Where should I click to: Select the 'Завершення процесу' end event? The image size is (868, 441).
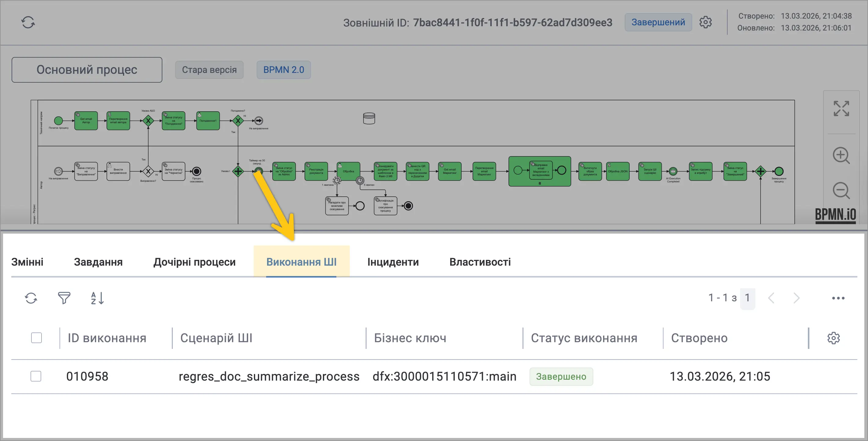pyautogui.click(x=779, y=171)
